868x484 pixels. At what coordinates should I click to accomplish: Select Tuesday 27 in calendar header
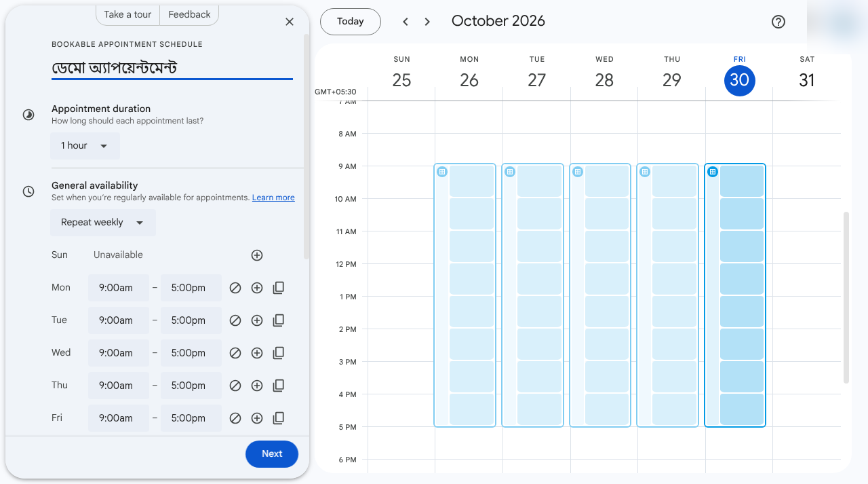tap(537, 80)
